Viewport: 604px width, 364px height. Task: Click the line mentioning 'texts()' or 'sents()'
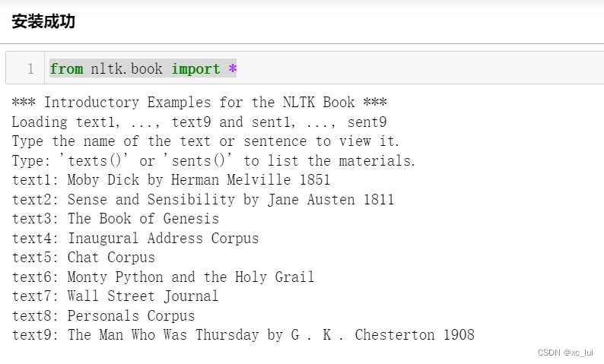(x=214, y=160)
